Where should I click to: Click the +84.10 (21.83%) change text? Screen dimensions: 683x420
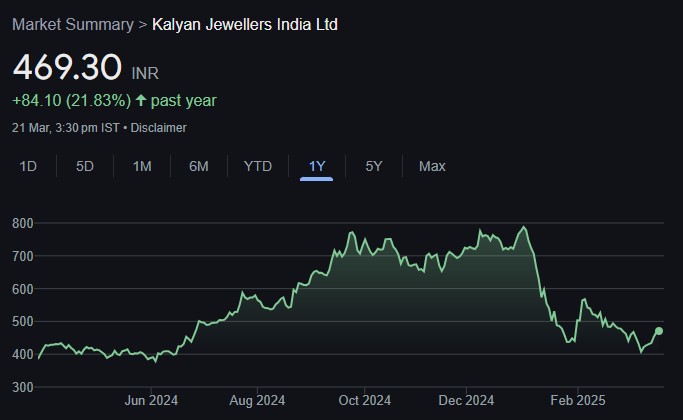pyautogui.click(x=71, y=101)
